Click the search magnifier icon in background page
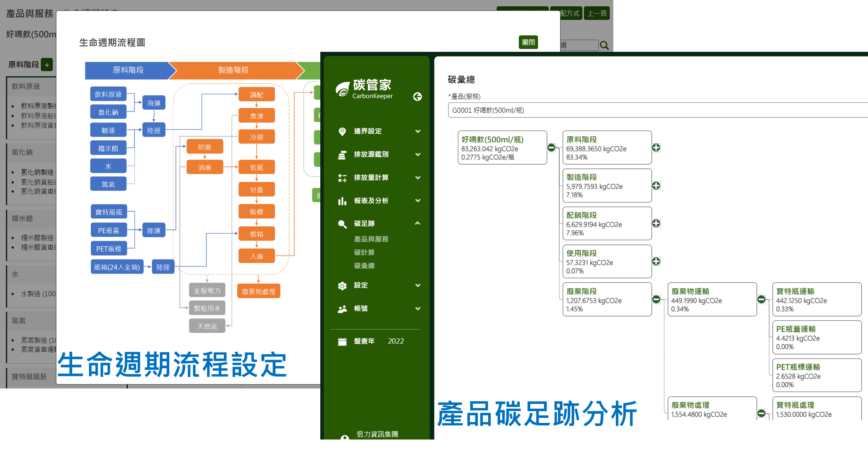 (604, 45)
